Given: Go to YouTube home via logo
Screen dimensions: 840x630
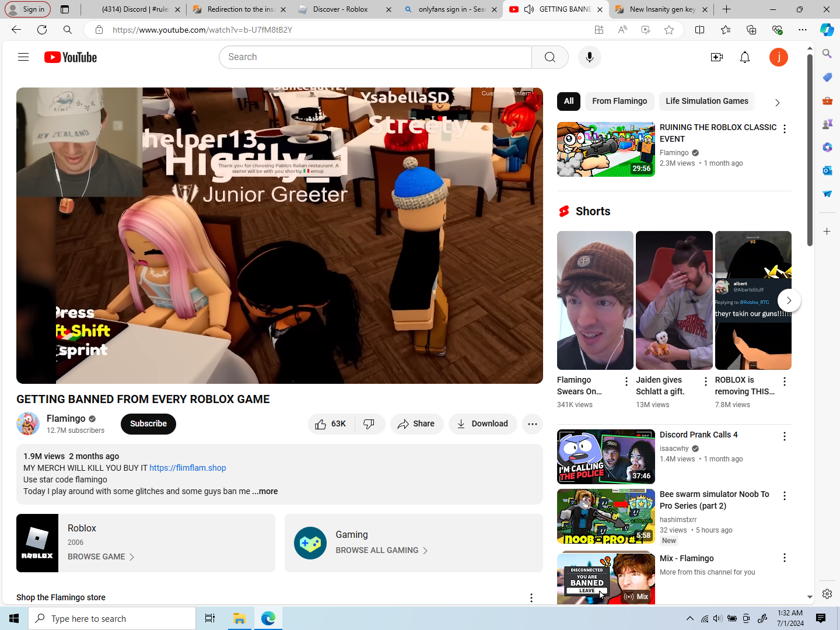Looking at the screenshot, I should click(71, 57).
